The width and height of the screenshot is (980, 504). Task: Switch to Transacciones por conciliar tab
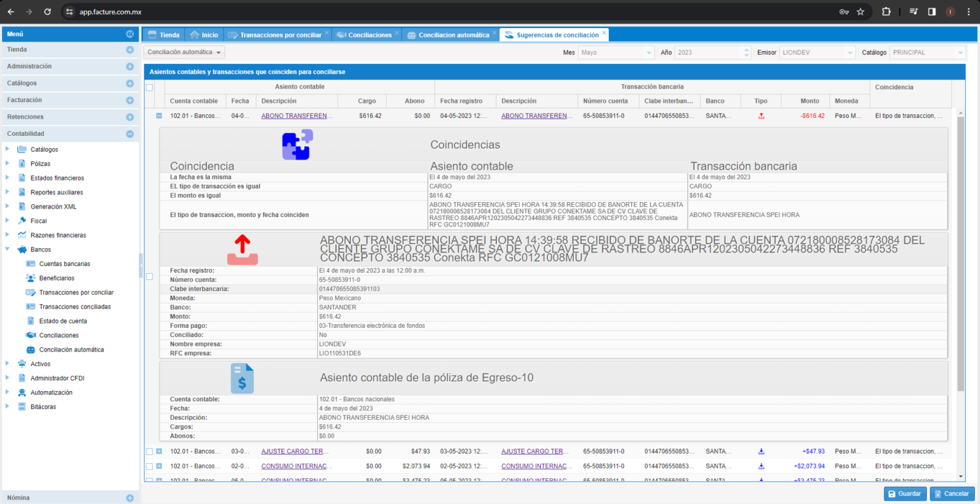(x=280, y=35)
